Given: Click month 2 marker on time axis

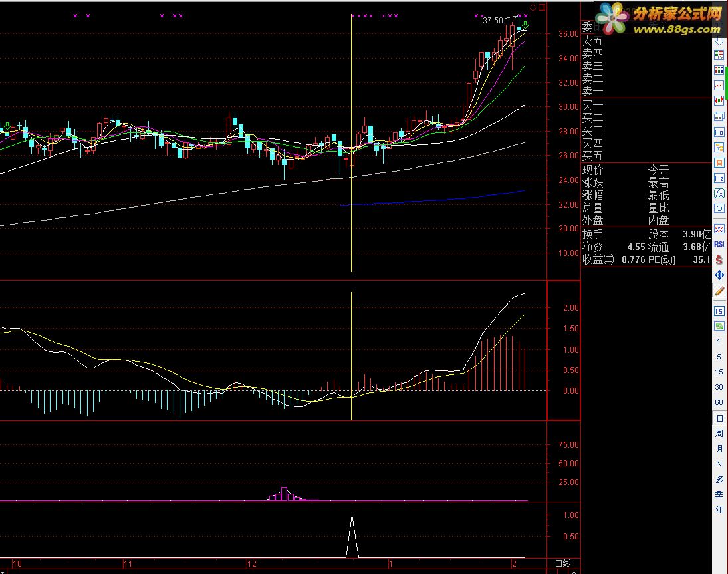Looking at the screenshot, I should point(514,564).
